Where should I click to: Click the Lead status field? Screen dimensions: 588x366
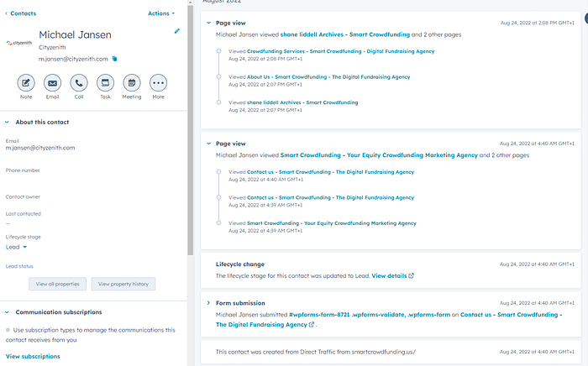pos(19,266)
